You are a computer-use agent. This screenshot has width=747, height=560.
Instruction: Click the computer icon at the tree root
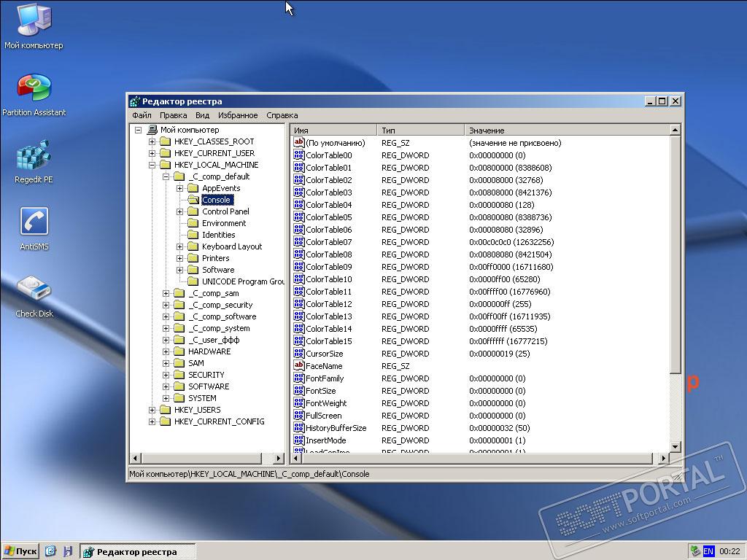click(x=152, y=130)
